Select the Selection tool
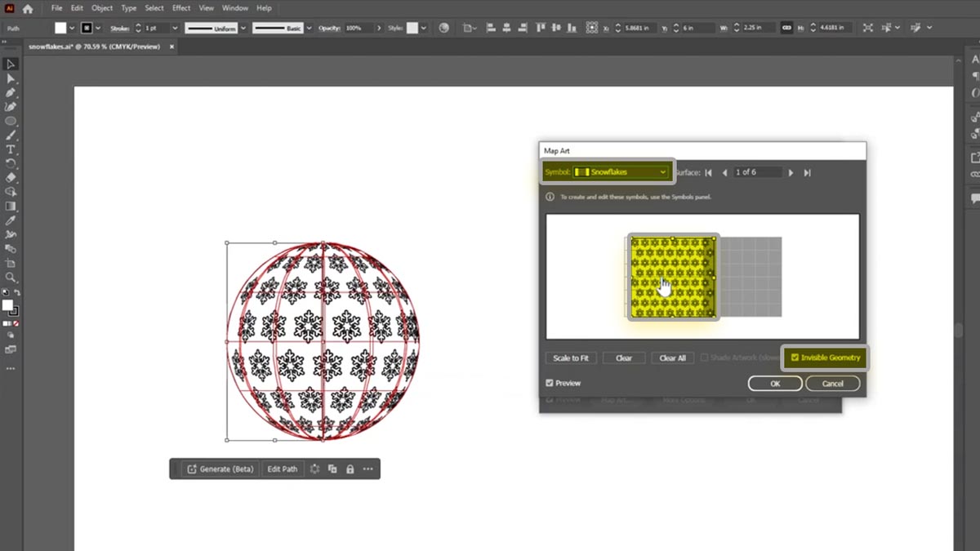This screenshot has width=980, height=551. [11, 64]
